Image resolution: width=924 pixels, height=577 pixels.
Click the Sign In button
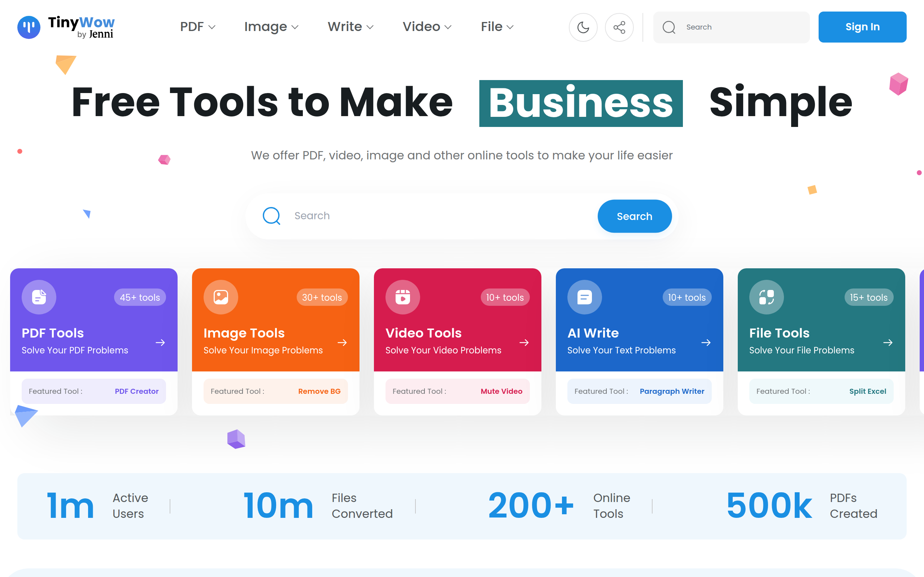(x=862, y=27)
